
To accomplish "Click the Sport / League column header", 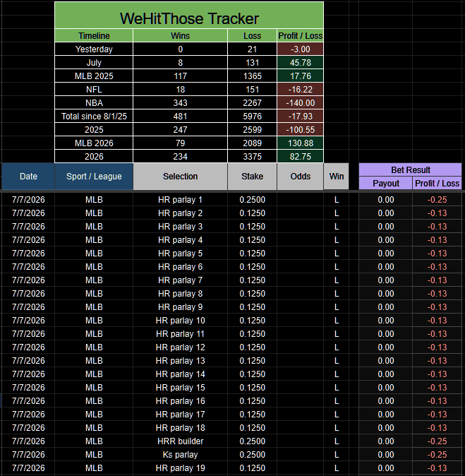I will (x=94, y=177).
